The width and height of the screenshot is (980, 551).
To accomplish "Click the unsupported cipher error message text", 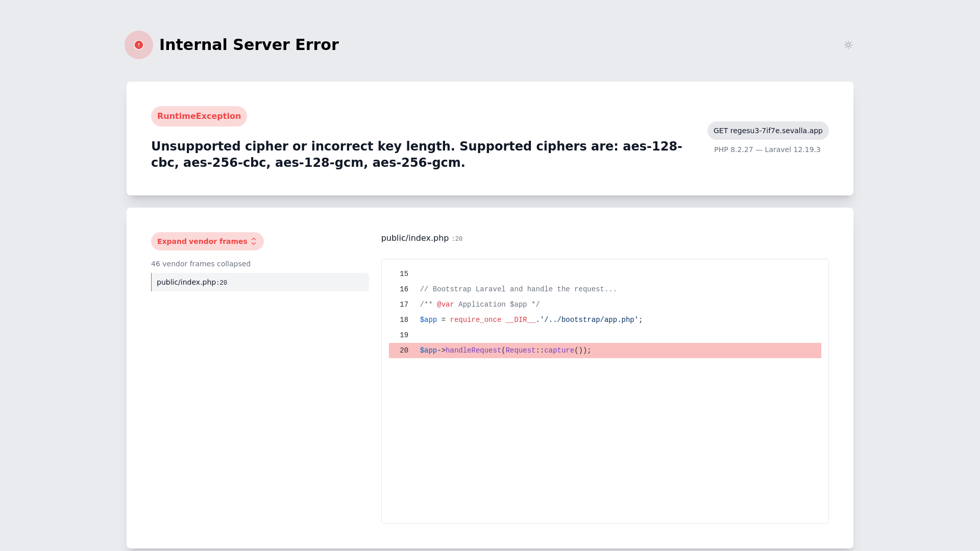I will (416, 154).
